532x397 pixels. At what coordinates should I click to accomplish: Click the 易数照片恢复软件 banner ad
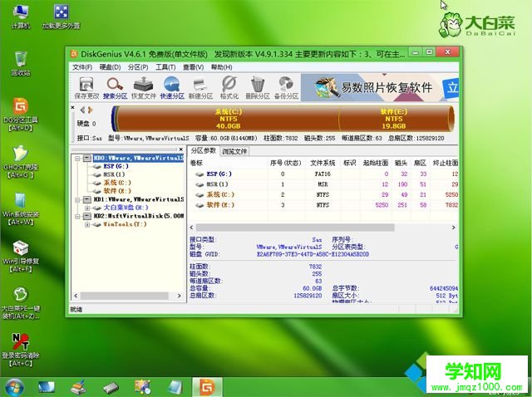click(380, 87)
